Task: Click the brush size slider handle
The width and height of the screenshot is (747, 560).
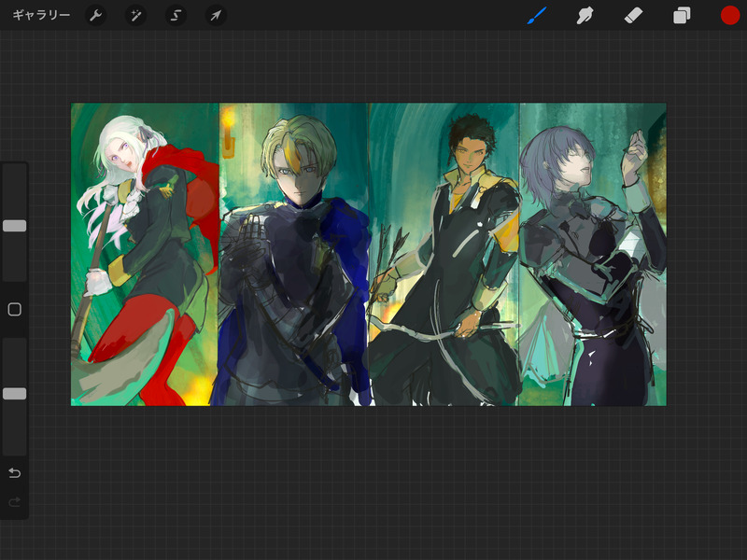Action: coord(15,226)
